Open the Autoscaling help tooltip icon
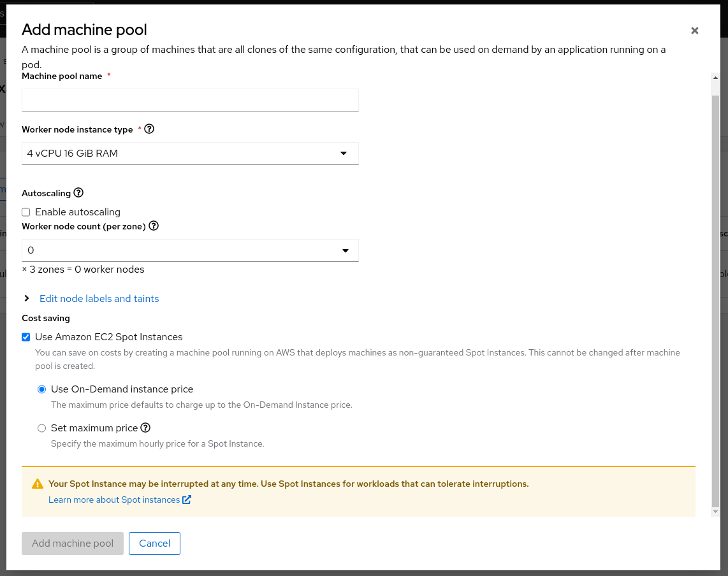 (78, 192)
